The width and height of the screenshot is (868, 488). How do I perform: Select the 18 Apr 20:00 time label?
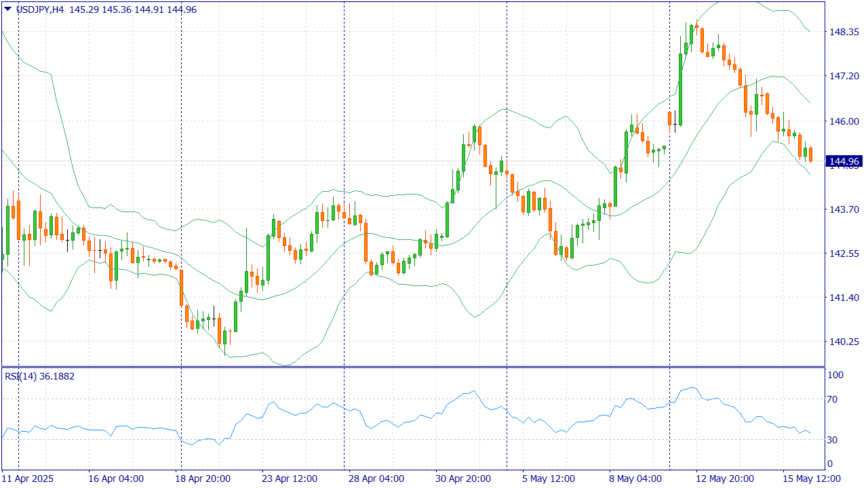pos(203,479)
